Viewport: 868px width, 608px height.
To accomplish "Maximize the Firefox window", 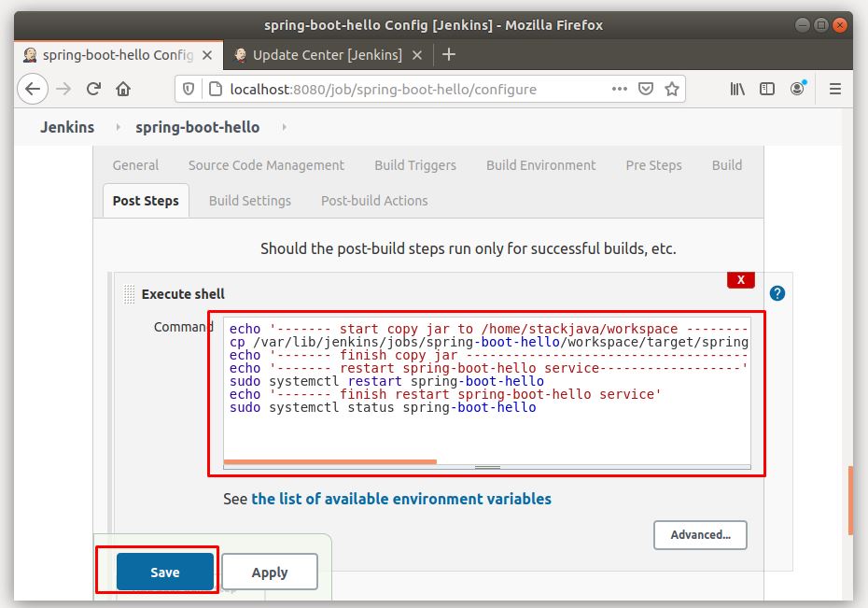I will [821, 25].
